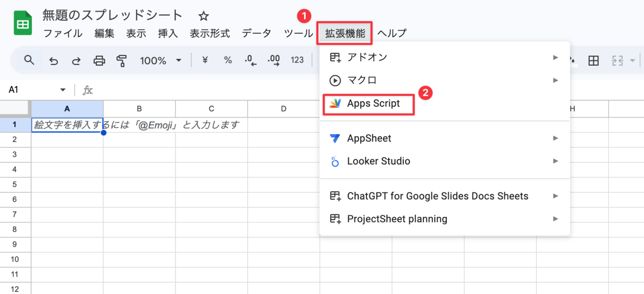
Task: Click the undo arrow icon
Action: tap(54, 60)
